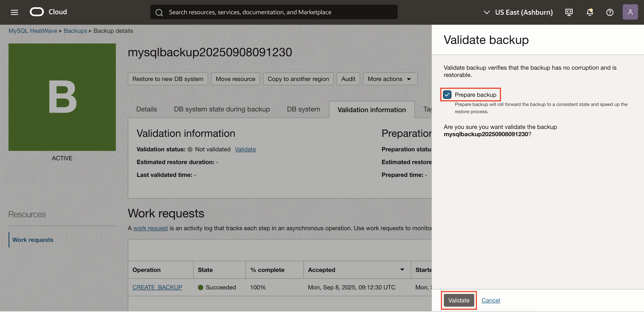Open the navigation hamburger menu
Viewport: 644px width, 312px height.
[14, 12]
